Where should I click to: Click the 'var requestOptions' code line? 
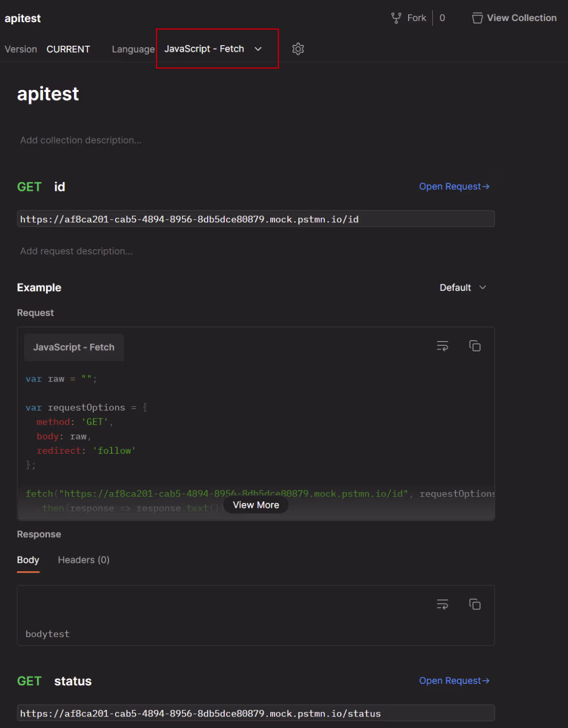pyautogui.click(x=87, y=407)
